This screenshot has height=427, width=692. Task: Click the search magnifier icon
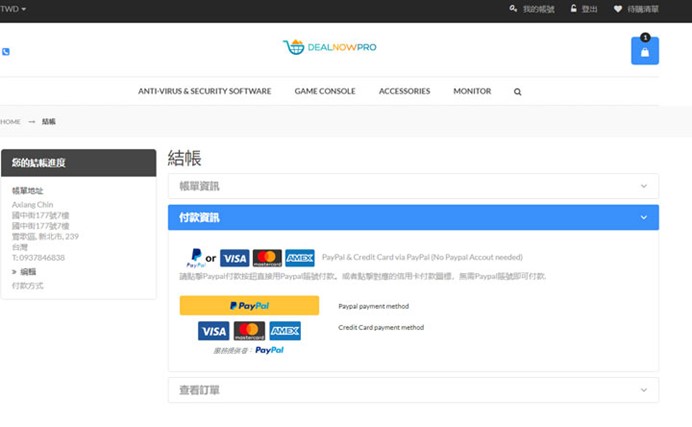click(x=517, y=91)
